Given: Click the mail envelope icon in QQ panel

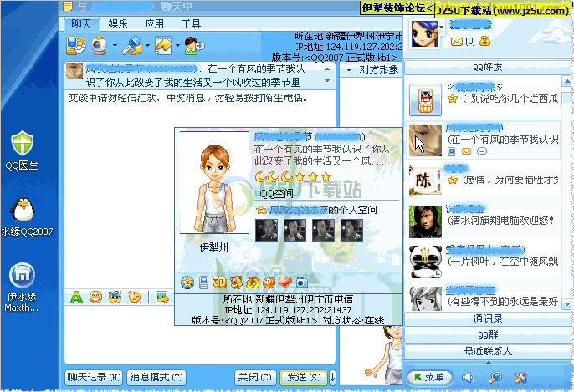Looking at the screenshot, I should (457, 42).
